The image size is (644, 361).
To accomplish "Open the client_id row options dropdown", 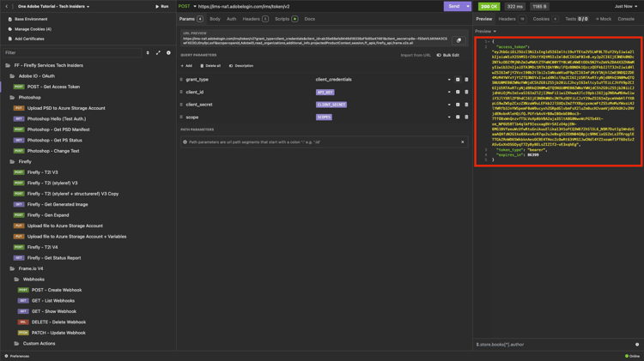I will pos(449,93).
